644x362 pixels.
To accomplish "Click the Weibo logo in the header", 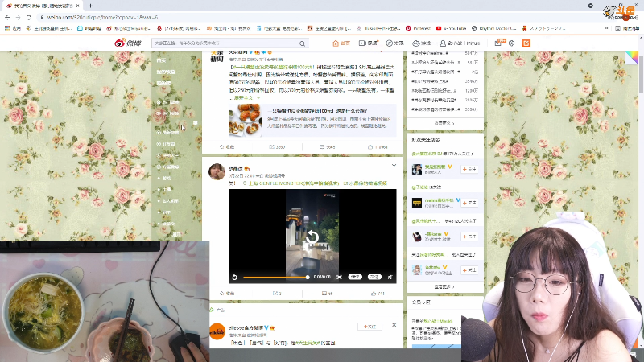I will (x=128, y=43).
